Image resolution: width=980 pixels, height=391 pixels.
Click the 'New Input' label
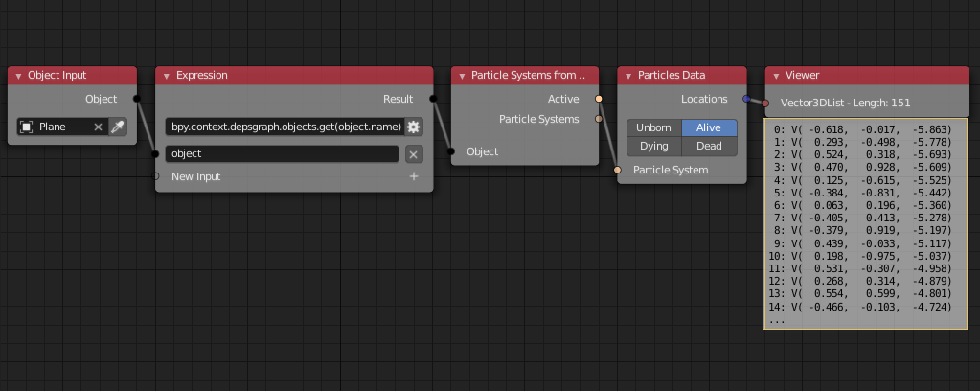click(x=196, y=176)
